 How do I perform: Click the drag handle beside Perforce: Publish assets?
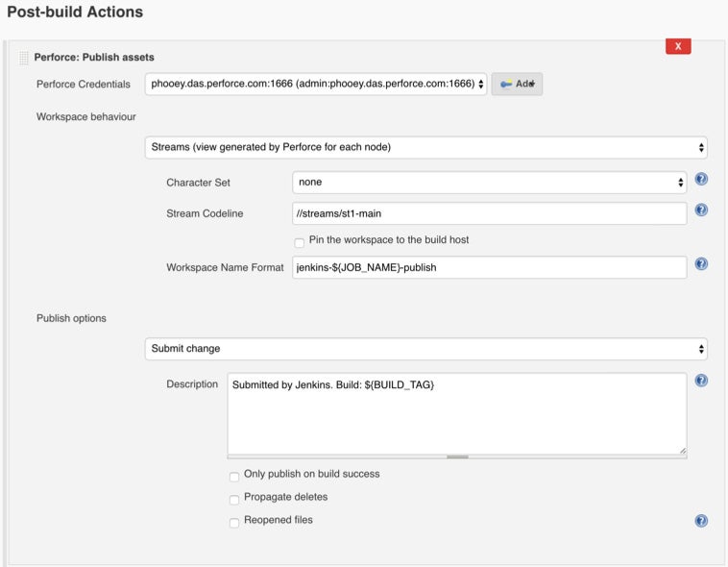(x=24, y=58)
